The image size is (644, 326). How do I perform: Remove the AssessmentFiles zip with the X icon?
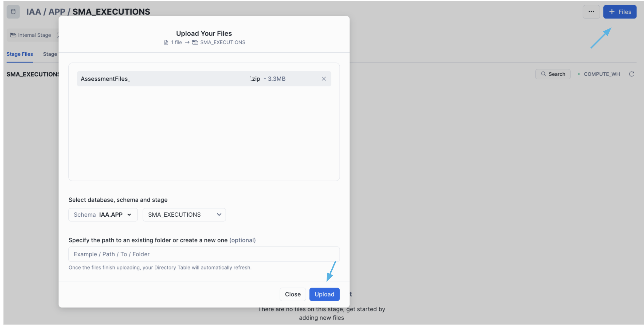coord(324,79)
